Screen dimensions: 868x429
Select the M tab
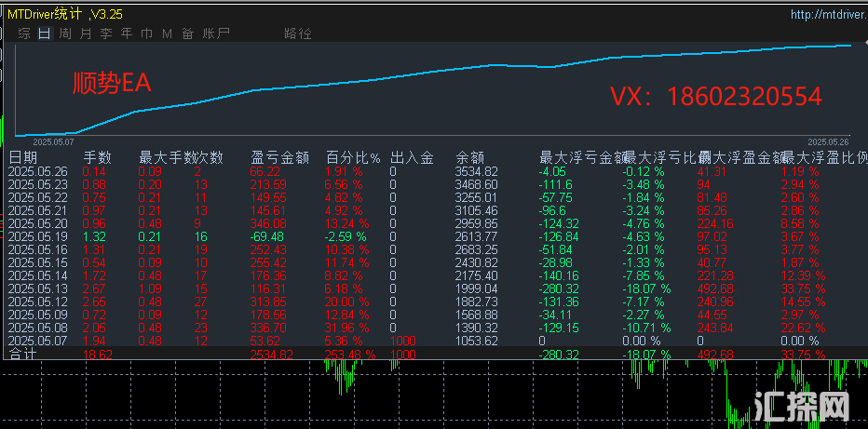pyautogui.click(x=168, y=34)
